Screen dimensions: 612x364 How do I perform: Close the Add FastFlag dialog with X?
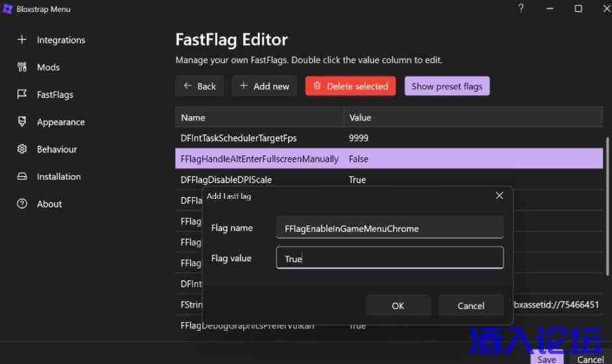(499, 196)
